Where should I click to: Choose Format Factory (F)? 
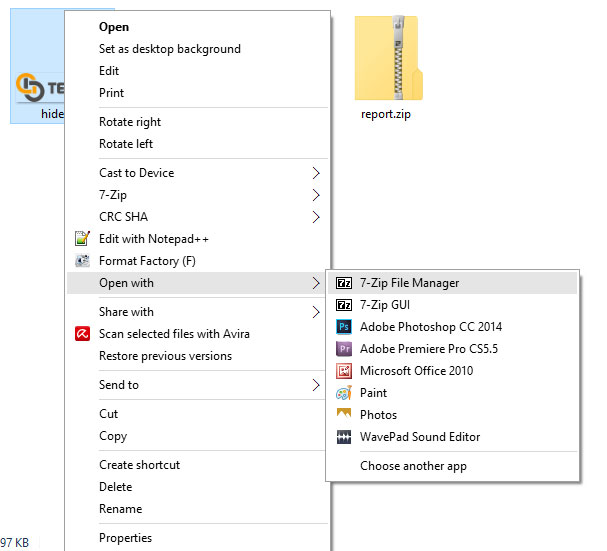click(197, 261)
